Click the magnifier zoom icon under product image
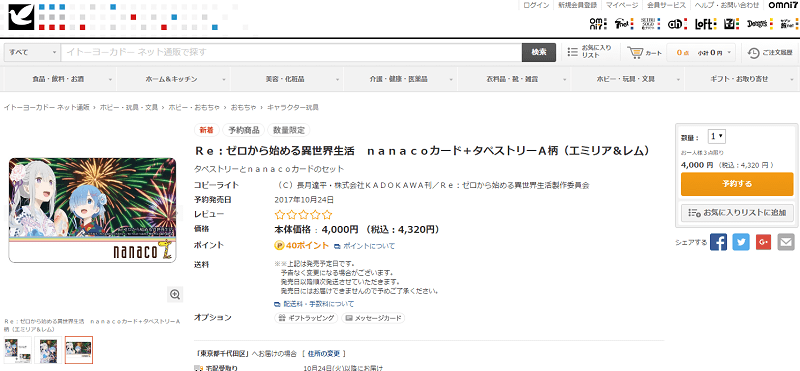The image size is (800, 371). [x=175, y=294]
